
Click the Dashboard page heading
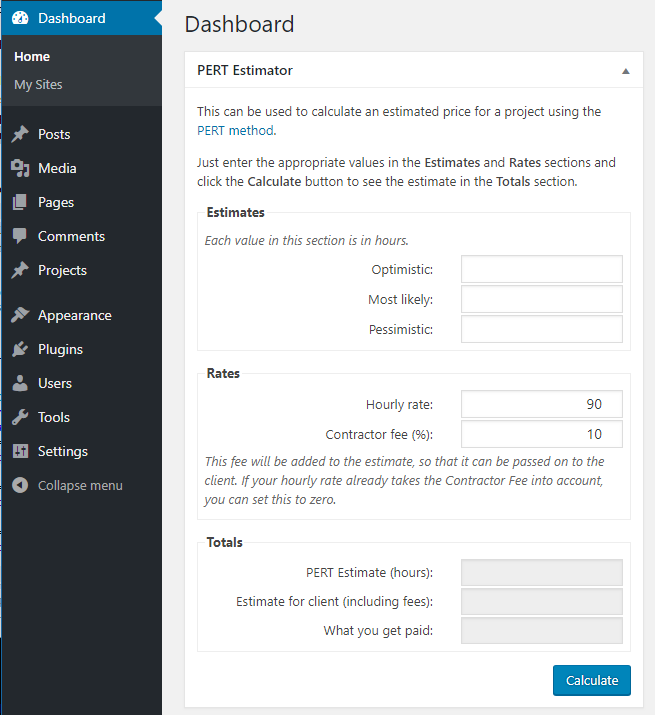pyautogui.click(x=239, y=24)
